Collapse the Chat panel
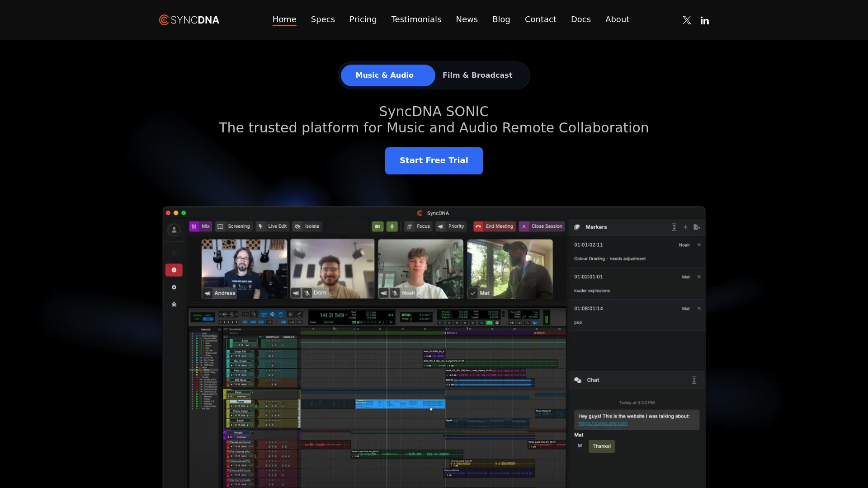Screen dimensions: 868x488 [x=694, y=380]
